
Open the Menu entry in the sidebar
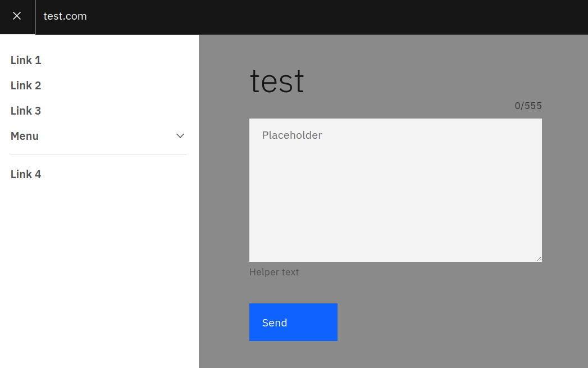[x=25, y=135]
